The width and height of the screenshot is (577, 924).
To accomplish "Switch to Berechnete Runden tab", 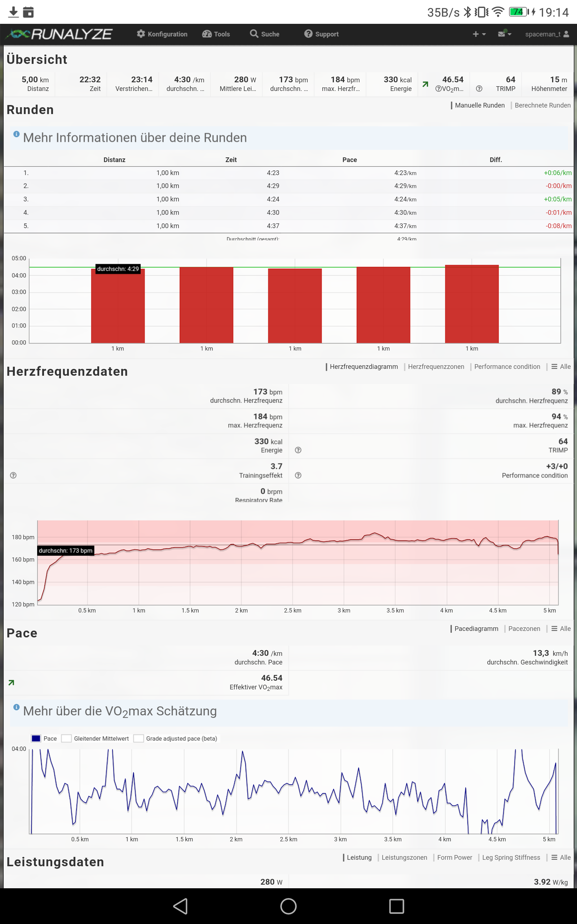I will click(542, 105).
